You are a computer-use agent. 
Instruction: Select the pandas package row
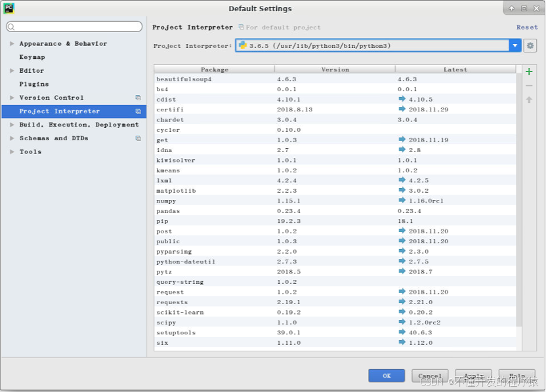335,211
